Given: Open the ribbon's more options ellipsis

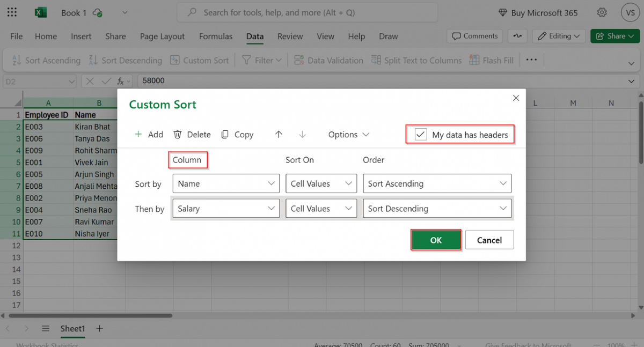Looking at the screenshot, I should tap(531, 60).
